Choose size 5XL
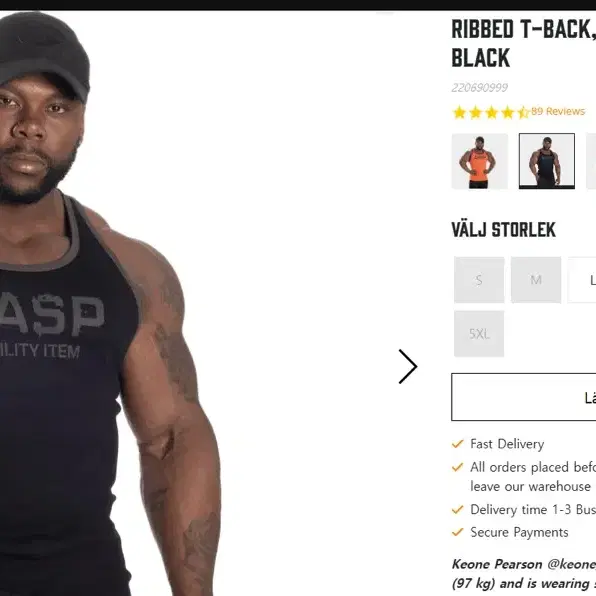Viewport: 596px width, 596px height. point(479,334)
